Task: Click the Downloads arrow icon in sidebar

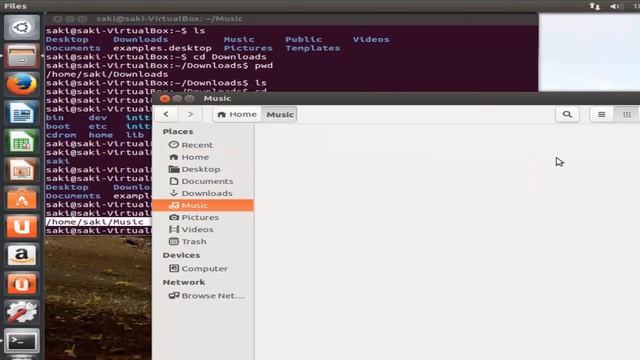Action: [x=174, y=193]
